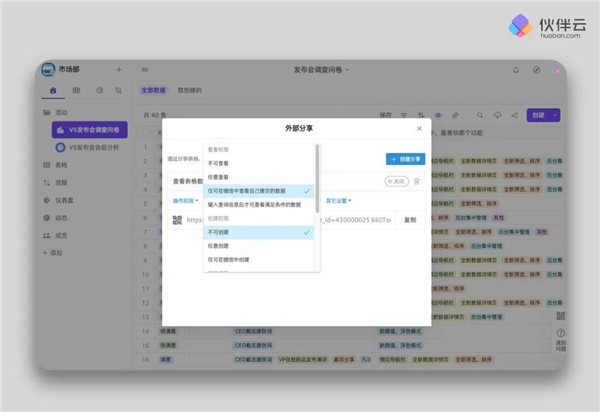Click the notification bell icon

click(516, 70)
